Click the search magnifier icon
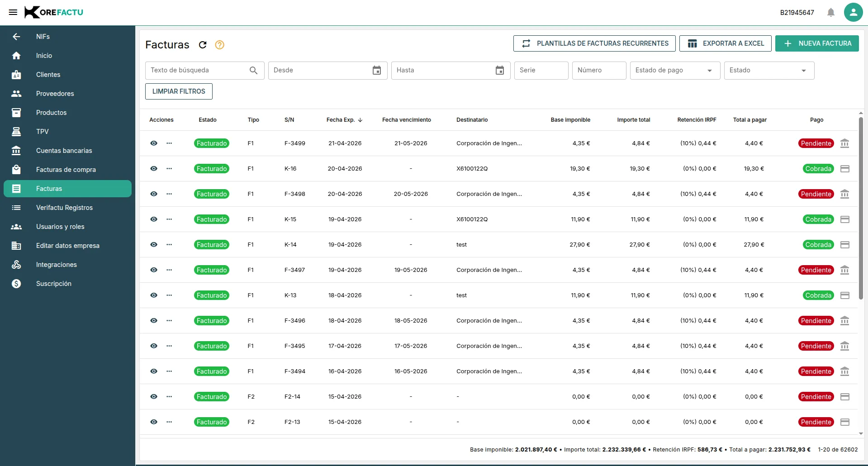Viewport: 868px width, 466px height. coord(254,70)
